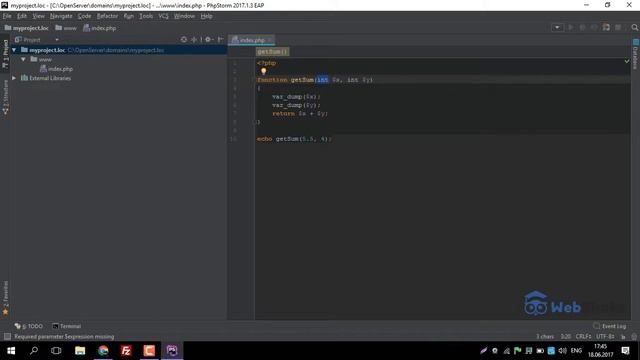The image size is (640, 360).
Task: Click the tool windows toggle in status bar corner
Action: point(7,337)
